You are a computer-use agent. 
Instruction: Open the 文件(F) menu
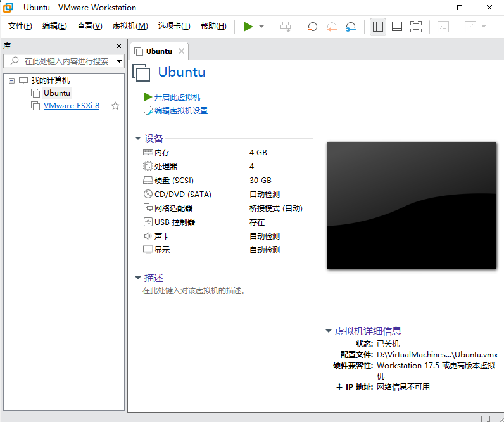click(x=20, y=26)
